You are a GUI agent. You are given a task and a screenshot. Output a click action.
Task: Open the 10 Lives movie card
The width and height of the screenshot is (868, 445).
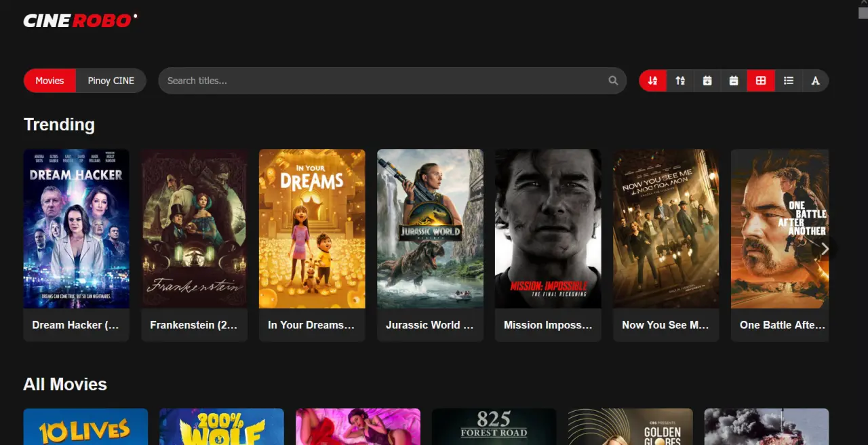click(85, 427)
